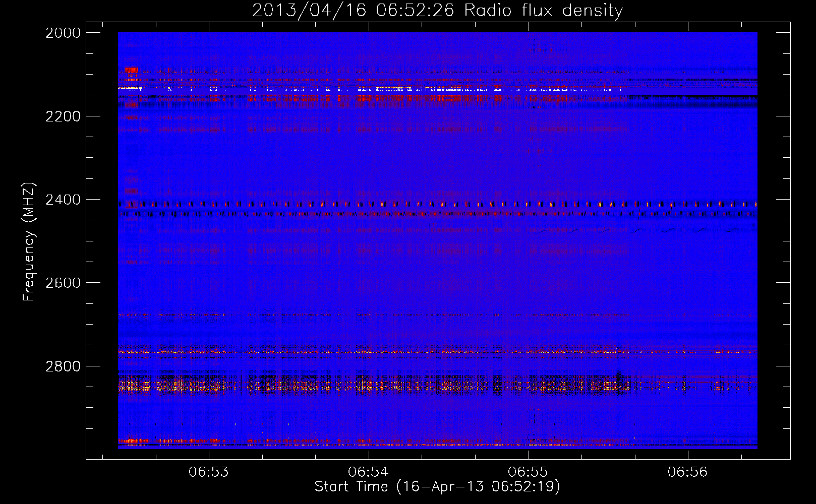The width and height of the screenshot is (816, 504).
Task: Select the "2400" frequency axis label
Action: click(x=63, y=200)
